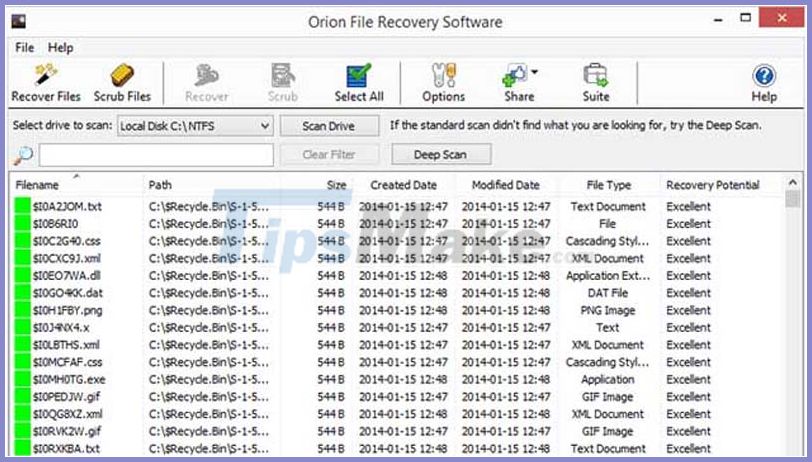
Task: Sort the list by Filename column
Action: point(37,185)
